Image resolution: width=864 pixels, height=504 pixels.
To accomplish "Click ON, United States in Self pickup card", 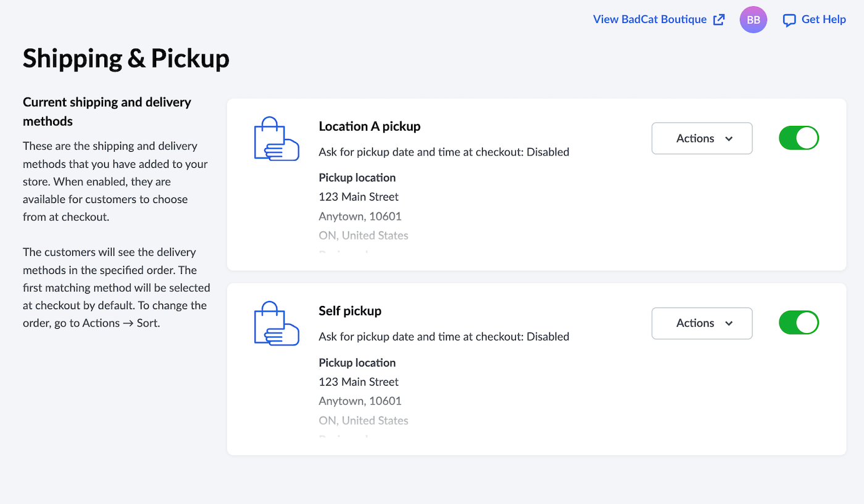I will [363, 421].
